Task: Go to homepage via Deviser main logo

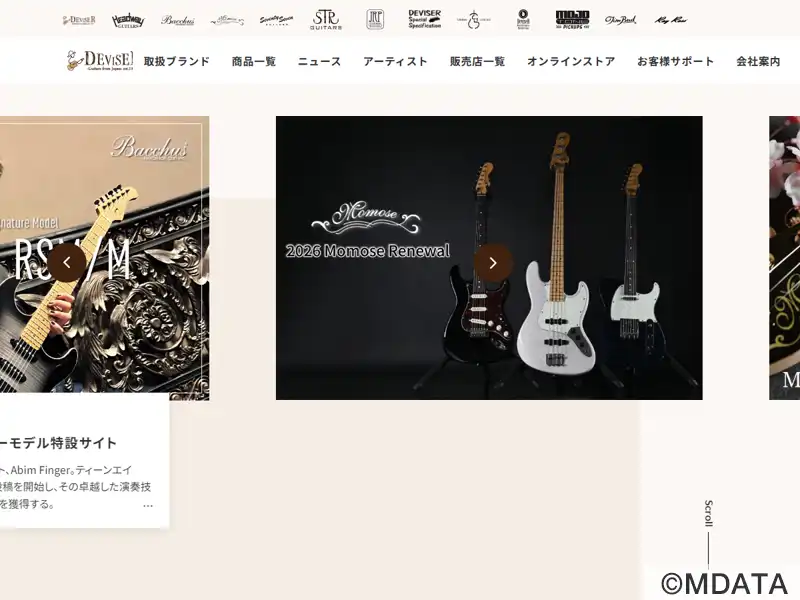Action: click(100, 61)
